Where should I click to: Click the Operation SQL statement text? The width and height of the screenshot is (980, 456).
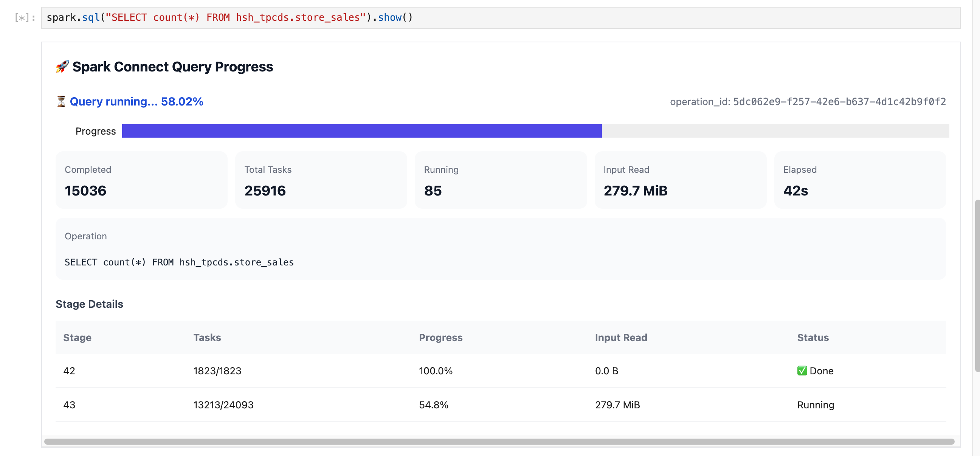(x=179, y=262)
